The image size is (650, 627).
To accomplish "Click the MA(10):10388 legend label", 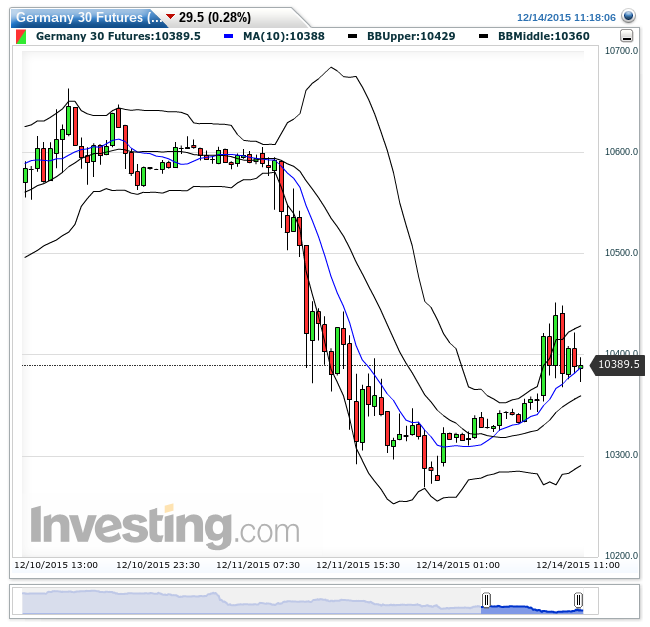I will (284, 36).
